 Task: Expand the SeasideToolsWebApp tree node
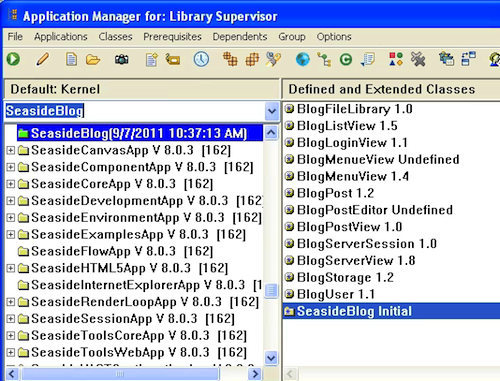[x=11, y=353]
